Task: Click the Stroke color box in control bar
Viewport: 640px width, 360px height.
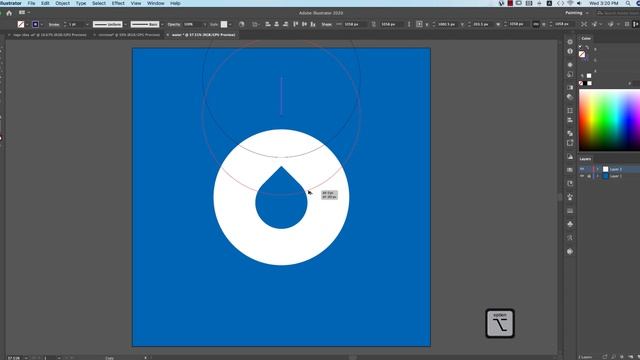Action: tap(36, 24)
